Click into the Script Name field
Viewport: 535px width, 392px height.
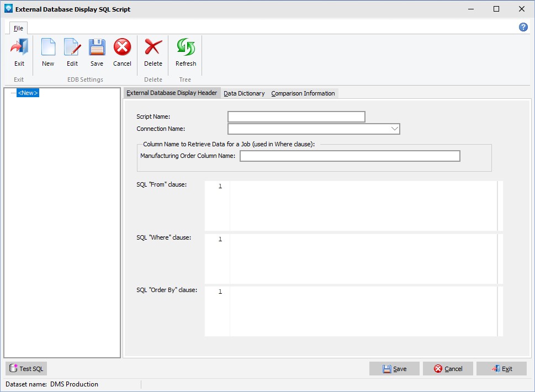(296, 116)
